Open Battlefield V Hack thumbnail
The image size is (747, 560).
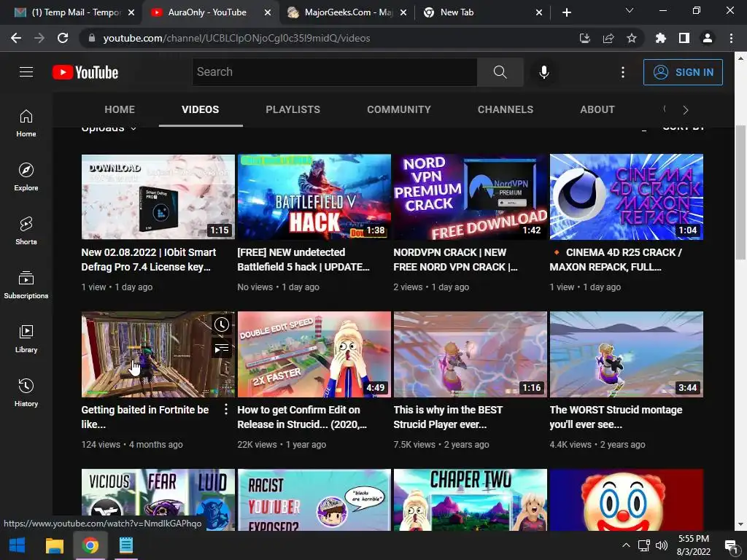314,197
